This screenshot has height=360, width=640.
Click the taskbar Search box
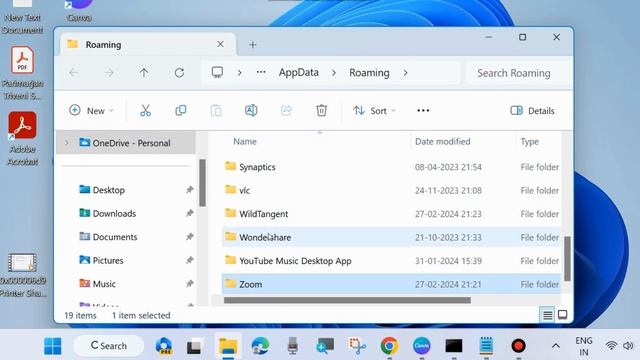(109, 346)
